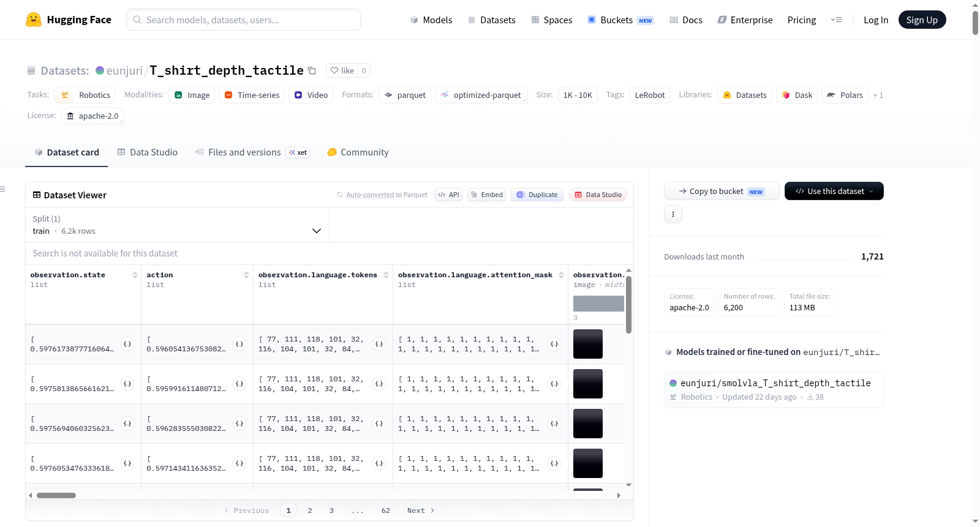Go to Spaces in the navigation
Screen dimensions: 980x527
coord(552,20)
